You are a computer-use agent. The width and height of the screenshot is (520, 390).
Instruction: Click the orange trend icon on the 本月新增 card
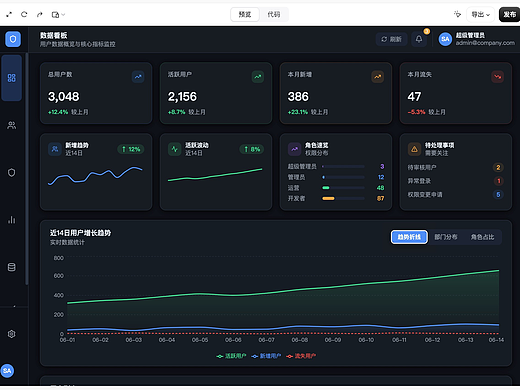(377, 77)
